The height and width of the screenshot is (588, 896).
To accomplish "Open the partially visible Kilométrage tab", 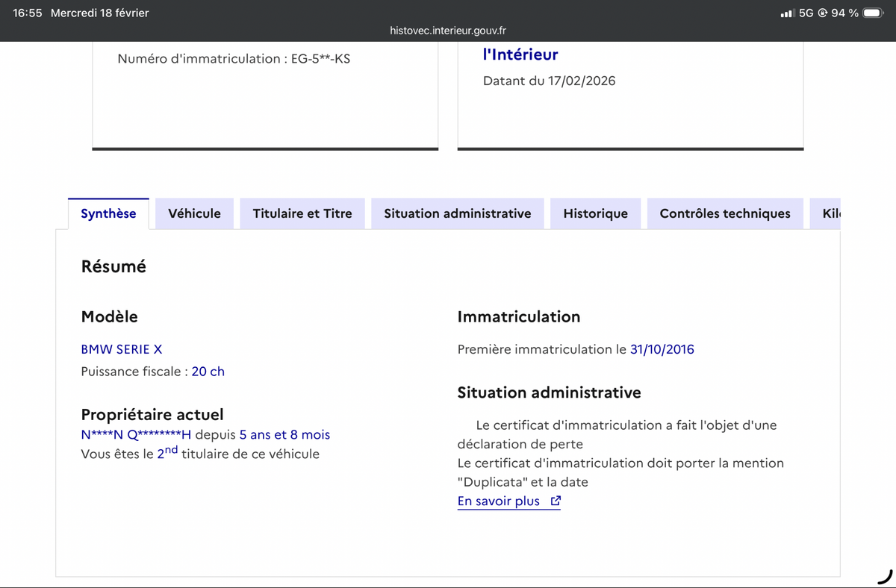I will coord(830,213).
